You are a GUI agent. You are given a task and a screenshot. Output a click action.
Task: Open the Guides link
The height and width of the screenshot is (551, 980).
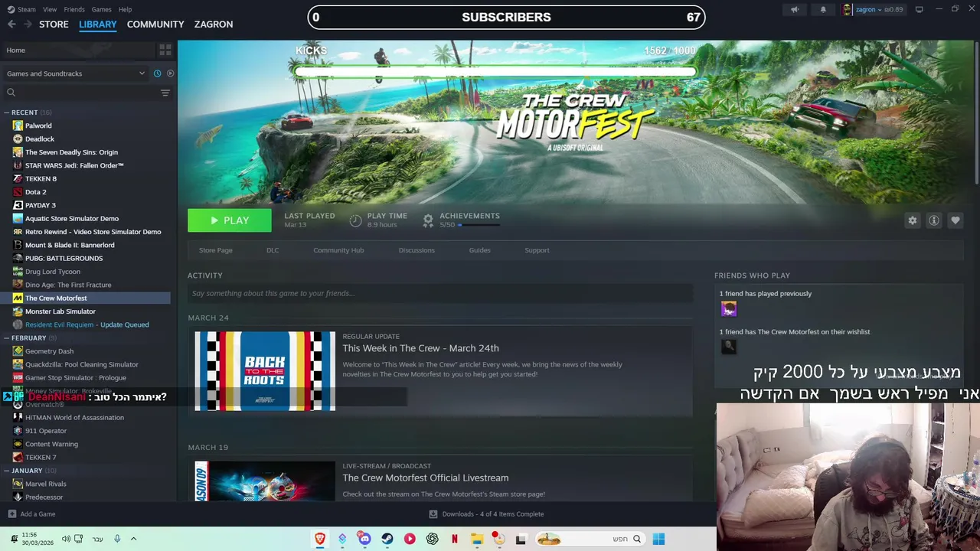tap(479, 250)
